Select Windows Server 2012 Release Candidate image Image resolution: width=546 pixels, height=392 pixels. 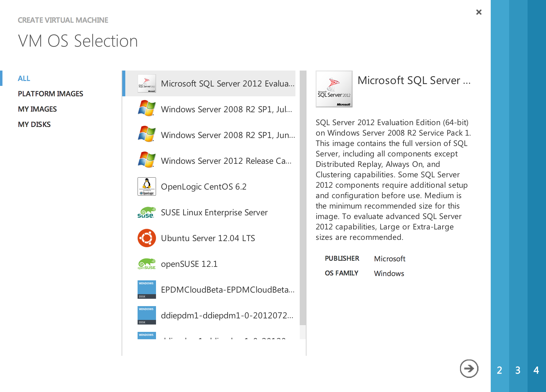coord(209,161)
